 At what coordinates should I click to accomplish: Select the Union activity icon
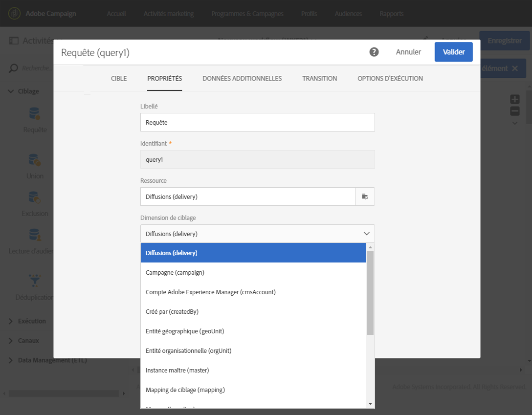pos(35,160)
